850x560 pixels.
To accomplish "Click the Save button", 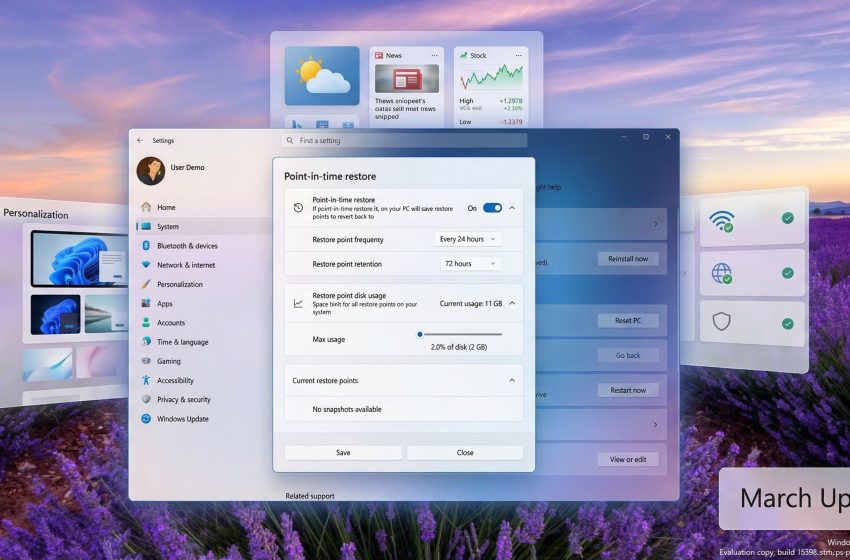I will coord(343,452).
